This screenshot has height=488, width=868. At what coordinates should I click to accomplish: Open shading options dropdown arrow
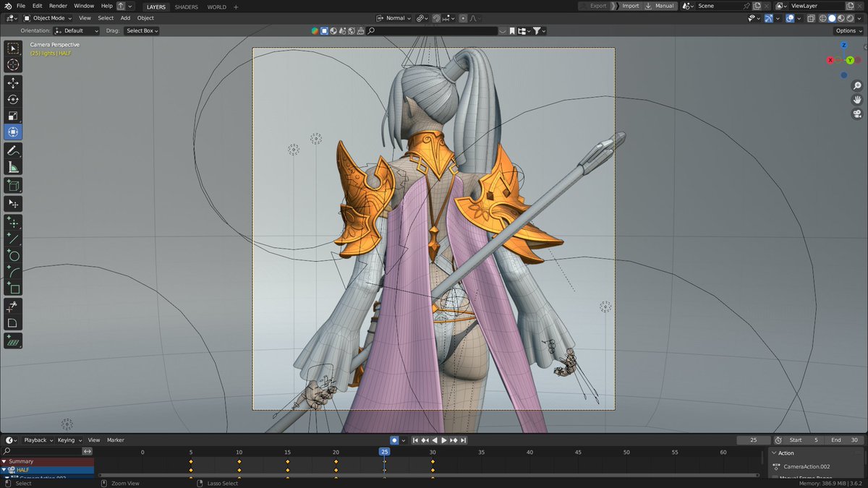861,18
